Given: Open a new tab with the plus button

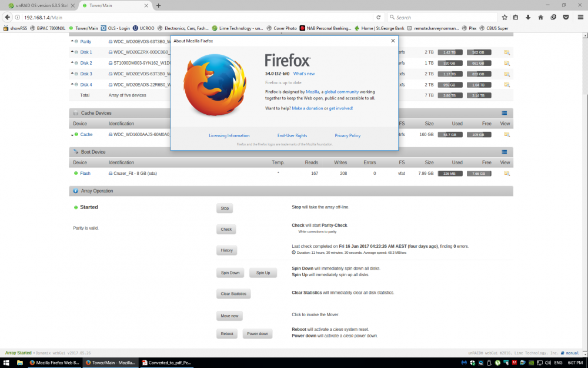Looking at the screenshot, I should [158, 6].
